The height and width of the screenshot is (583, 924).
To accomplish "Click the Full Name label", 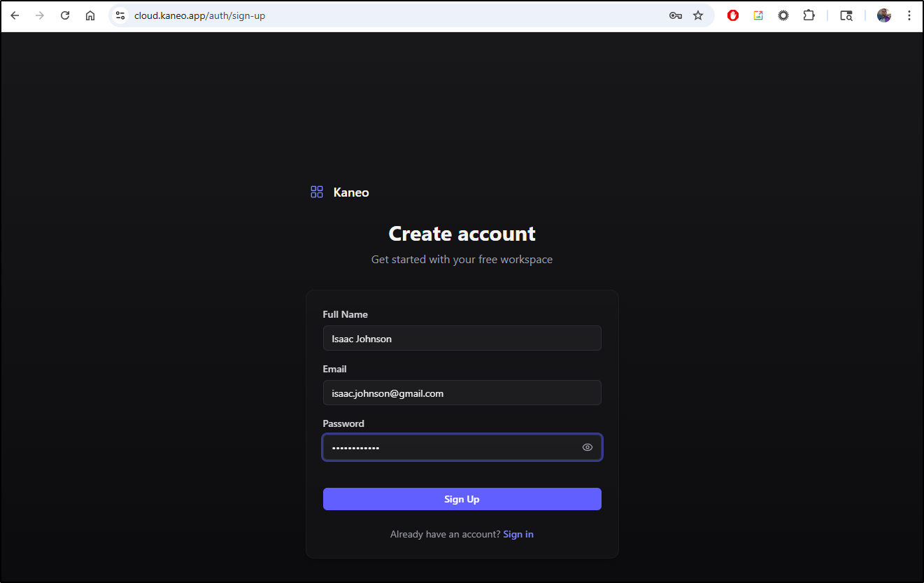I will click(345, 314).
